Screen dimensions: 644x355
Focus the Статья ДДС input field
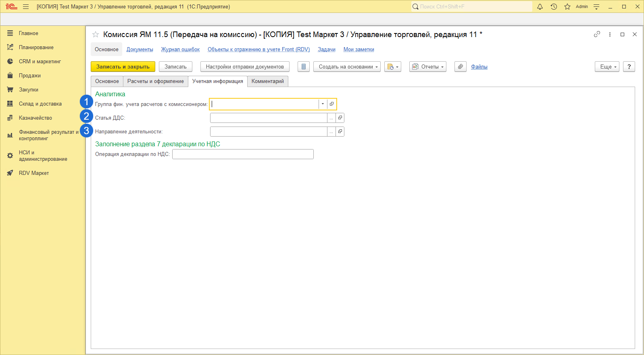coord(269,118)
